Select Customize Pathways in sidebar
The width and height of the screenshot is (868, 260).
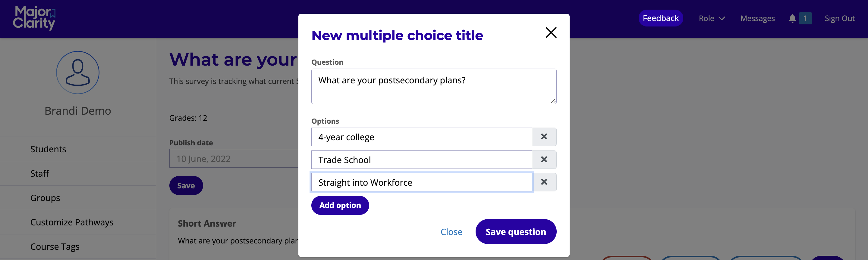point(72,222)
